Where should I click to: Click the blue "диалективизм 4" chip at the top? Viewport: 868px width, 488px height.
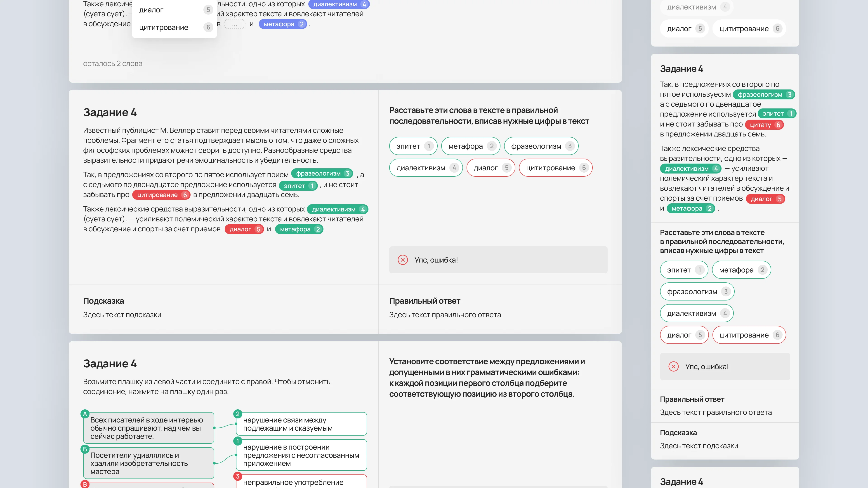pos(339,4)
